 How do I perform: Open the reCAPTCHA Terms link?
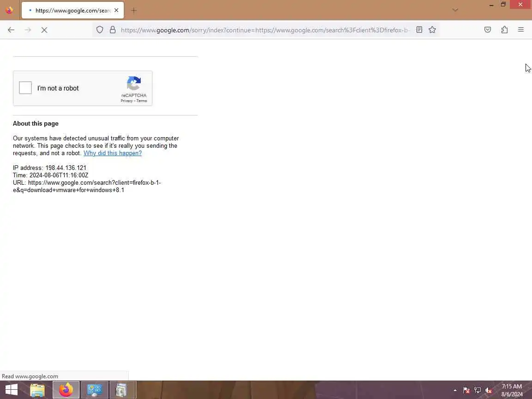point(141,101)
